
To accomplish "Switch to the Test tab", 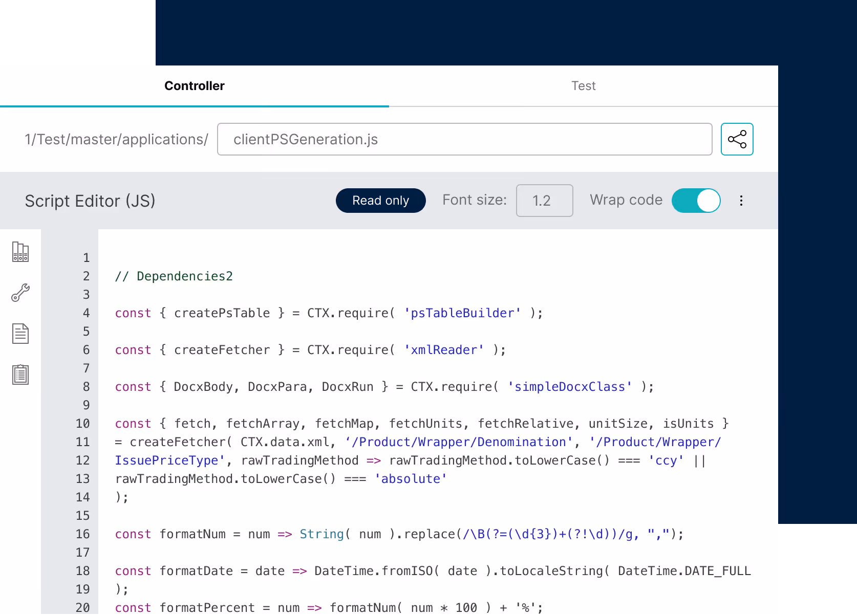I will point(583,85).
